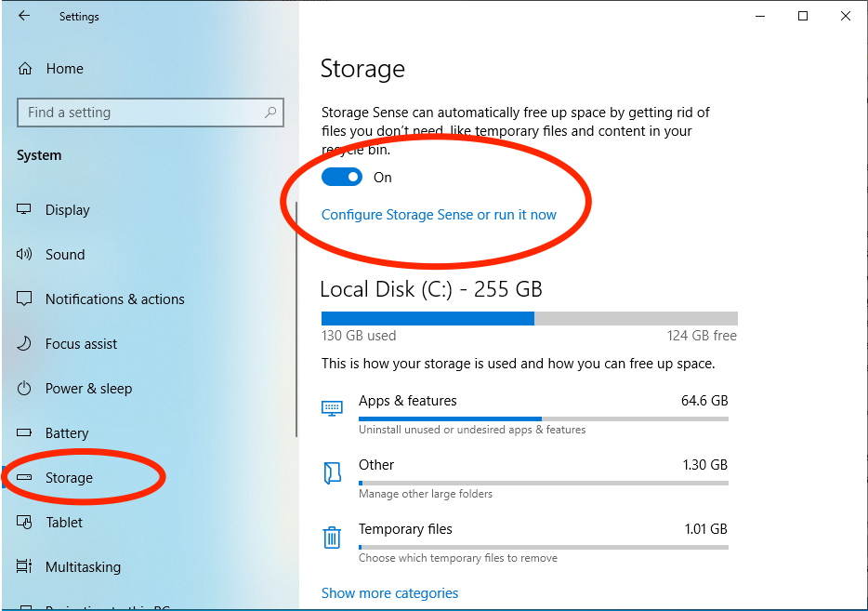Screen dimensions: 868x611
Task: Click the 1.01 GB value
Action: tap(705, 529)
